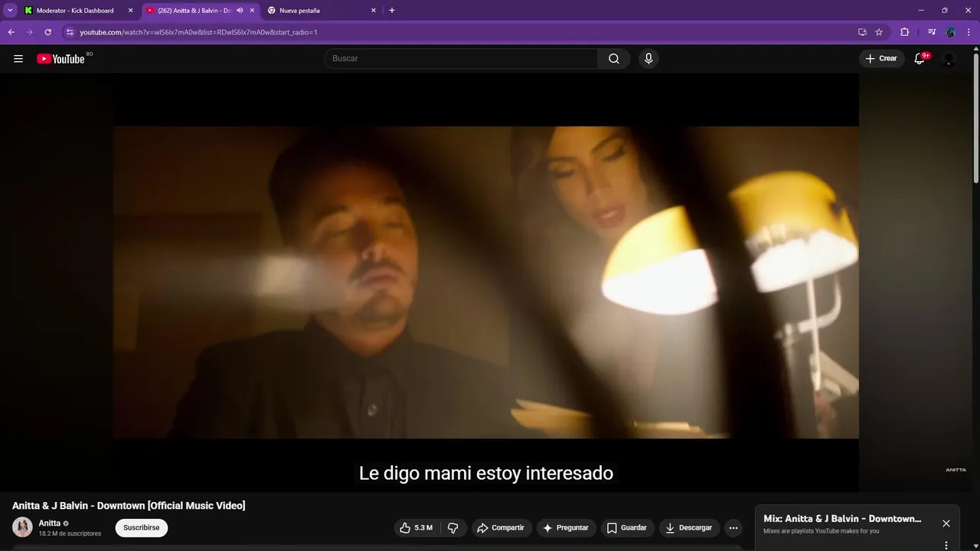
Task: Open the Preguntar AI button
Action: click(x=566, y=528)
